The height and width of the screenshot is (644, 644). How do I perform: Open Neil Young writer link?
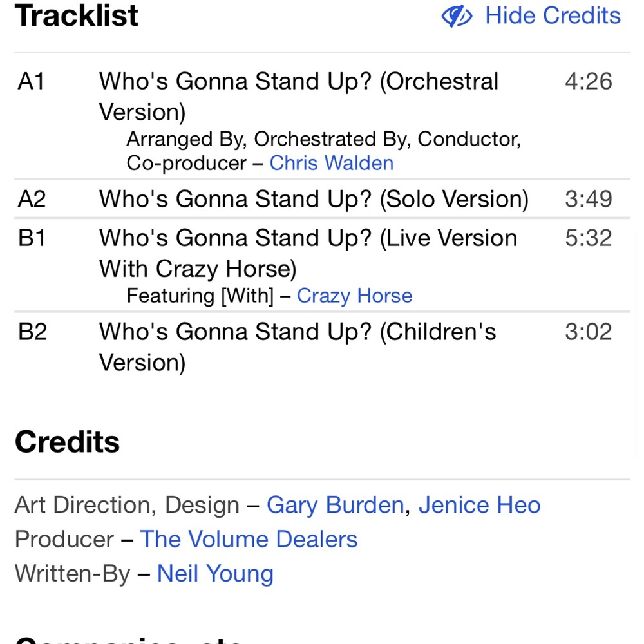coord(215,574)
